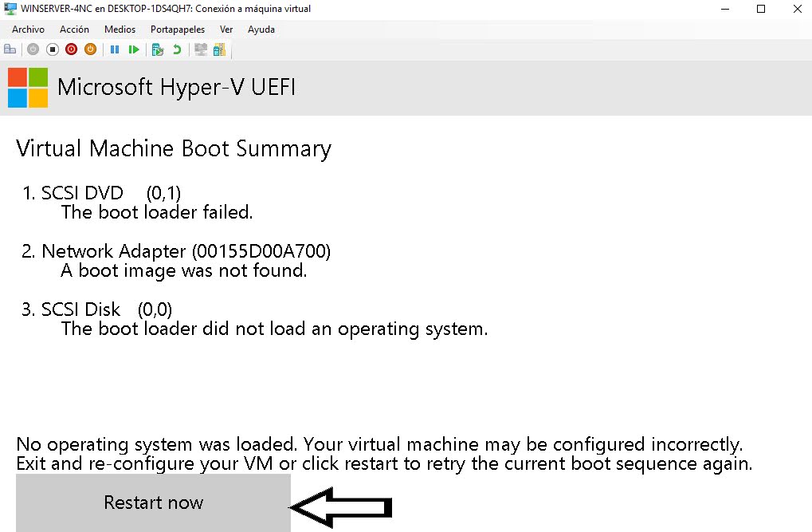Click the 'Microsoft Hyper-V UEFI' title text
Viewport: 812px width, 532px height.
coord(177,87)
